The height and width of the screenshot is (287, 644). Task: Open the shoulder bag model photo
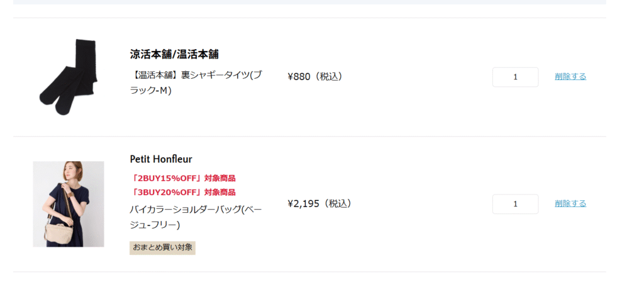pyautogui.click(x=69, y=204)
